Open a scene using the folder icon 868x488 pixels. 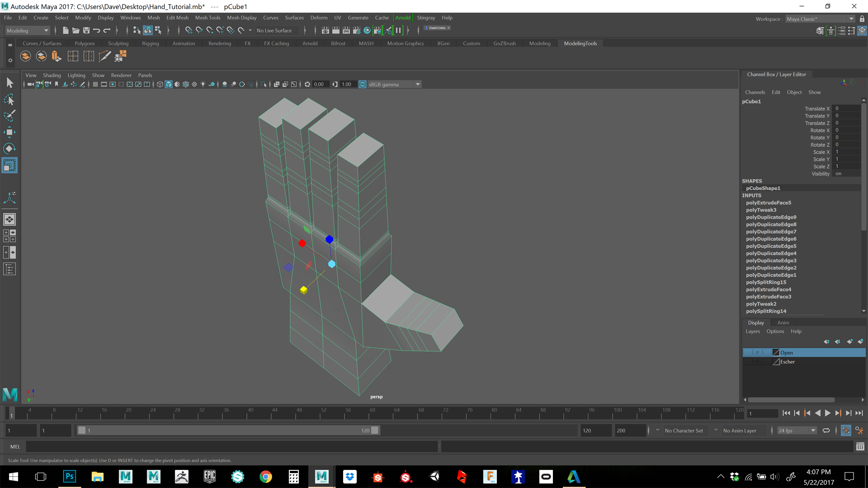pos(76,30)
